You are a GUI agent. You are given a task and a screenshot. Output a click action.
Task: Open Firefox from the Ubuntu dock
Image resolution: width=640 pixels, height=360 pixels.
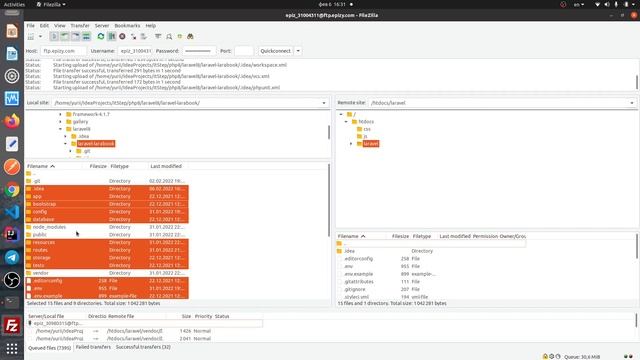coord(12,121)
